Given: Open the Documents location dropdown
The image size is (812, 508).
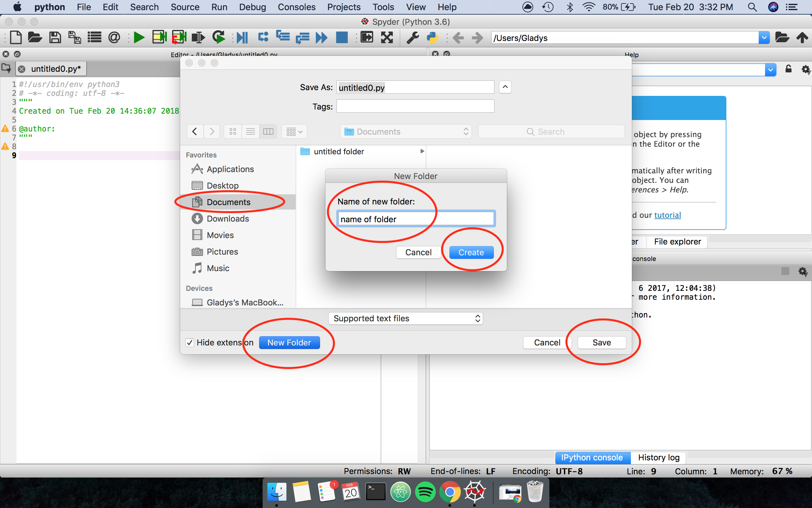Looking at the screenshot, I should pyautogui.click(x=406, y=131).
